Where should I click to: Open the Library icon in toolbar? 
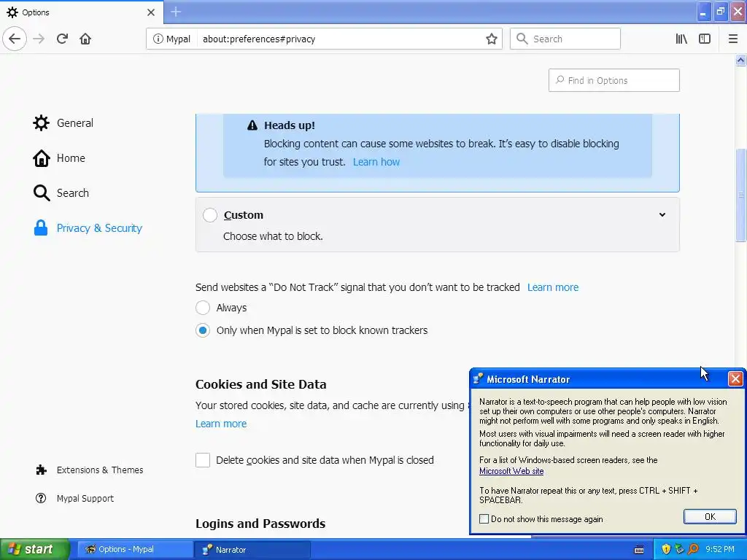point(681,39)
